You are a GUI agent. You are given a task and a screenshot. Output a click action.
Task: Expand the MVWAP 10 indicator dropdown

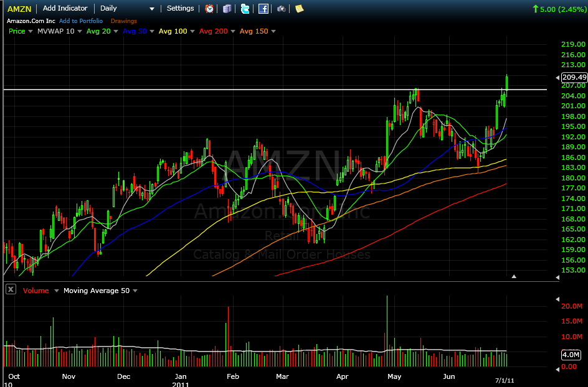[x=80, y=31]
